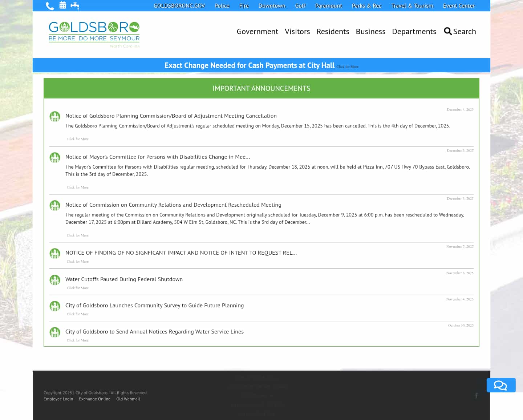Open the calendar icon in the top bar

tap(62, 5)
